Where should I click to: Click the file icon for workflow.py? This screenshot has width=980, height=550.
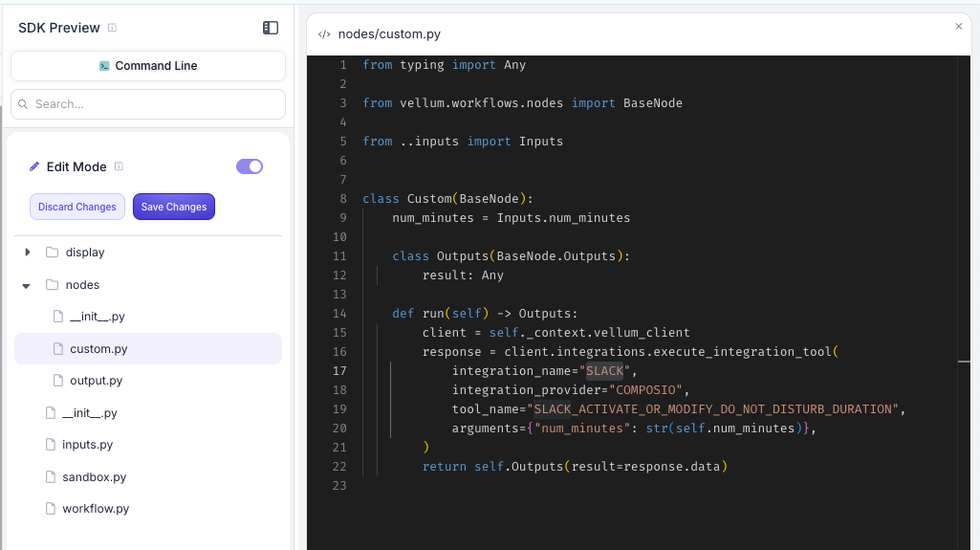pyautogui.click(x=50, y=509)
